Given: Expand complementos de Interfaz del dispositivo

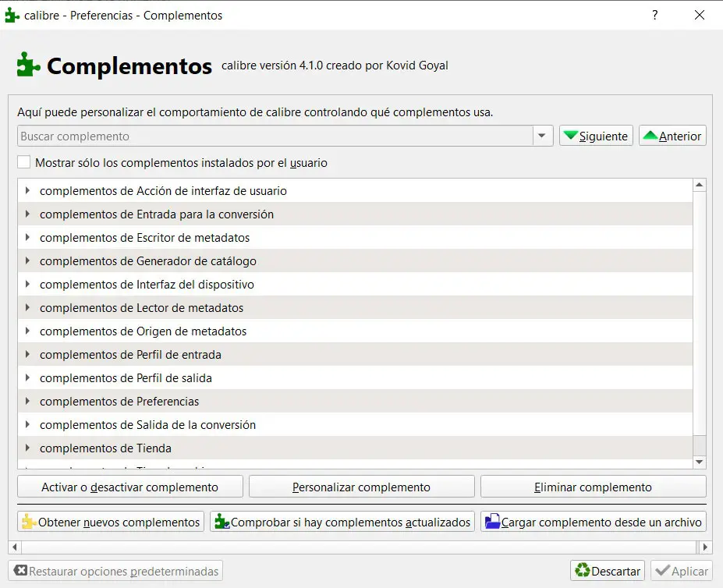Looking at the screenshot, I should point(27,284).
